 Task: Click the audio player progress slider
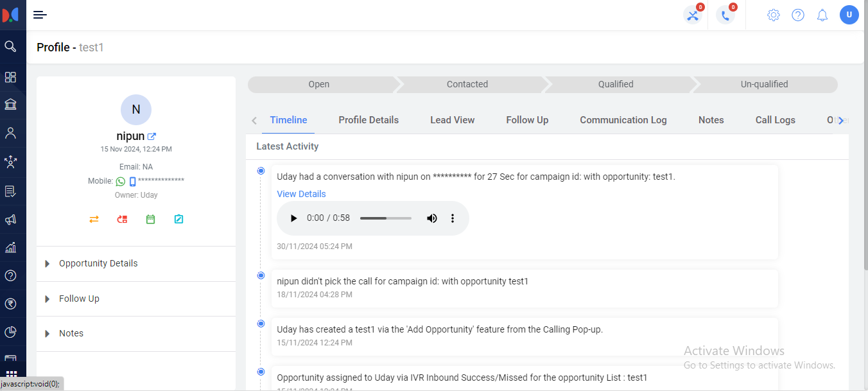click(x=385, y=218)
